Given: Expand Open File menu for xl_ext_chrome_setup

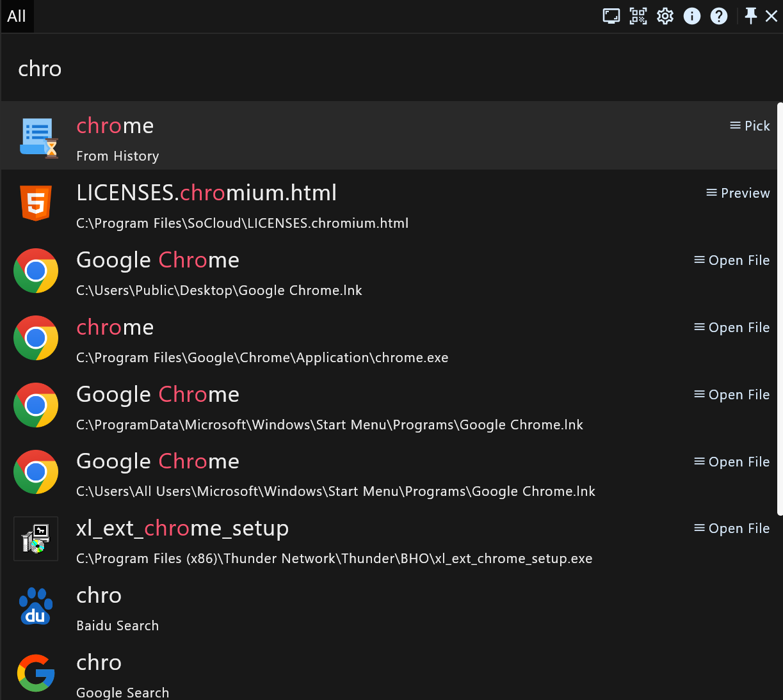Looking at the screenshot, I should click(x=732, y=529).
